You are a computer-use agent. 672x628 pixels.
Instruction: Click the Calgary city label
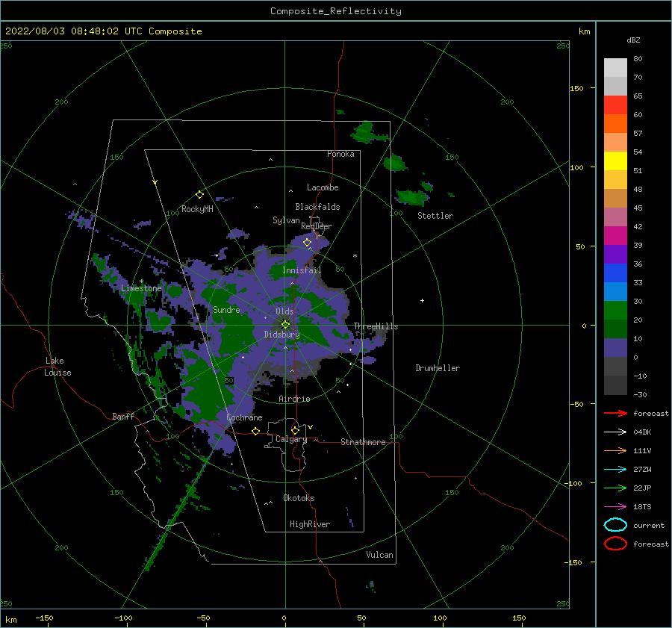point(291,439)
